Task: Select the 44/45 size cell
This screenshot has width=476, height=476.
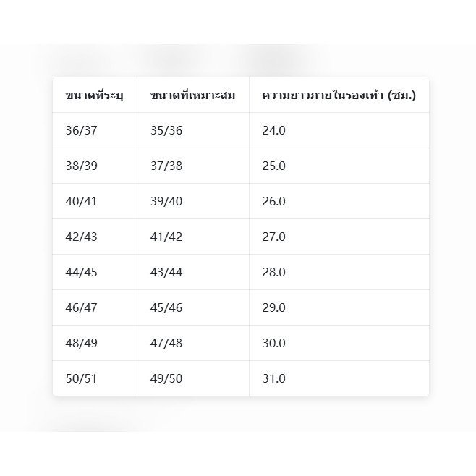Action: (x=95, y=272)
